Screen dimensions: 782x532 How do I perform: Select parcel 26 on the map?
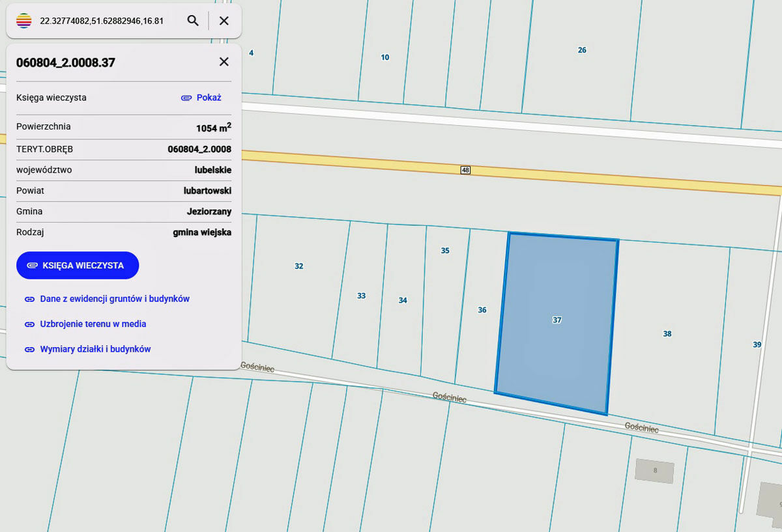pyautogui.click(x=582, y=50)
